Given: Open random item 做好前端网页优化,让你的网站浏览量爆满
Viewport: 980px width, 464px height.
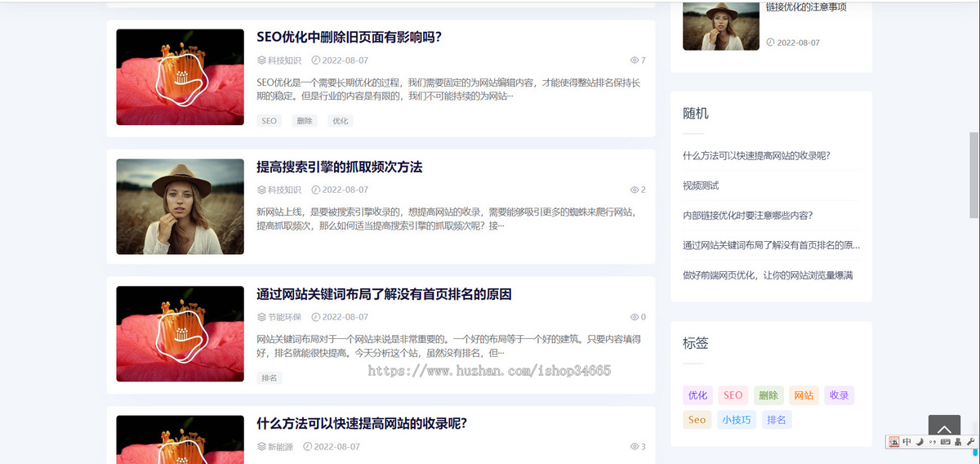Looking at the screenshot, I should 768,275.
